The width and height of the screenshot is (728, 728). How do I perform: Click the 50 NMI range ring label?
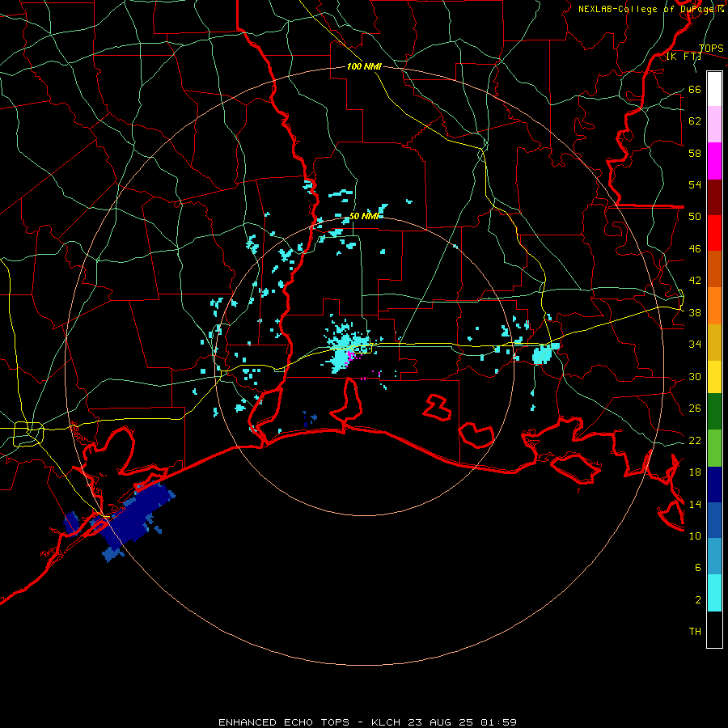point(364,216)
